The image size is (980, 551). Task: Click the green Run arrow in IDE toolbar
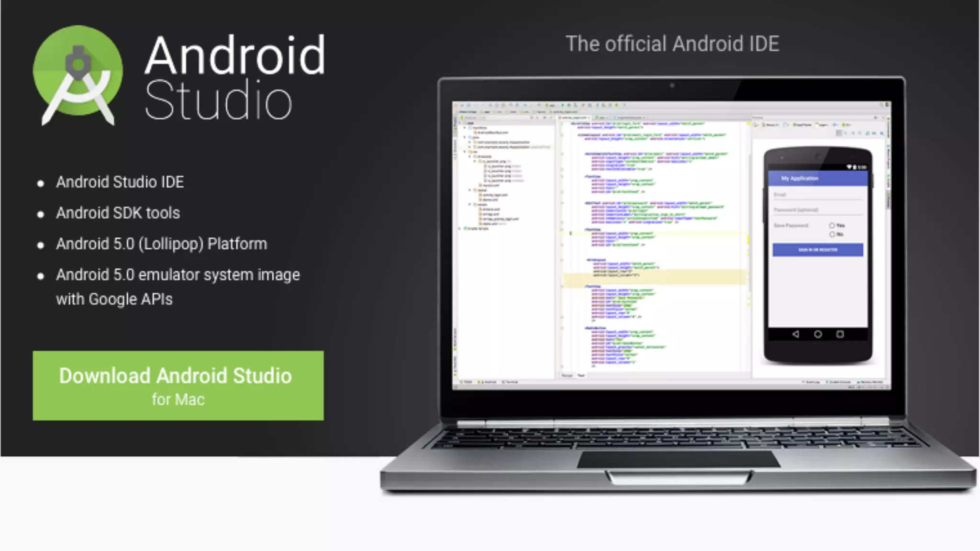pyautogui.click(x=563, y=105)
